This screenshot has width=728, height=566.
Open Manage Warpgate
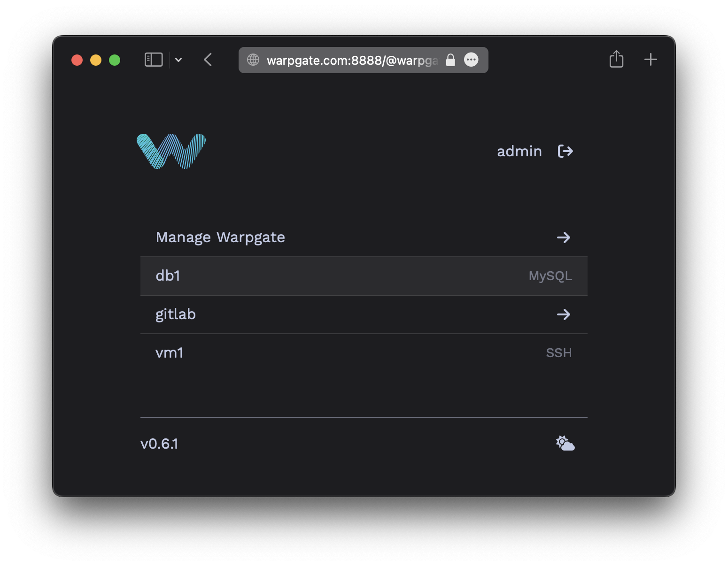364,237
